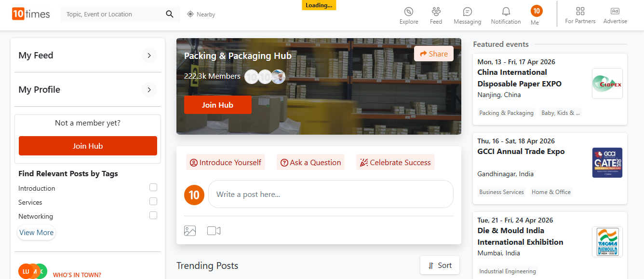Click the Share button on hub banner
The width and height of the screenshot is (644, 279).
(433, 54)
